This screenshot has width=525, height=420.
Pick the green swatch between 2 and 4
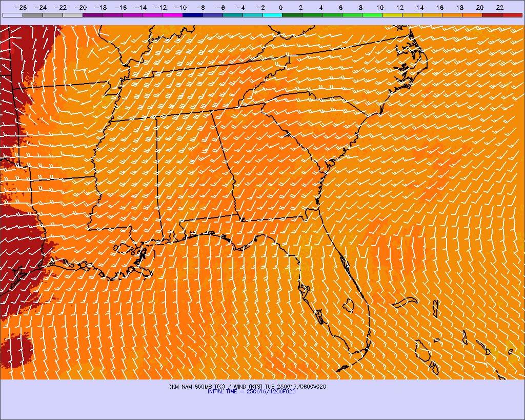tap(312, 15)
